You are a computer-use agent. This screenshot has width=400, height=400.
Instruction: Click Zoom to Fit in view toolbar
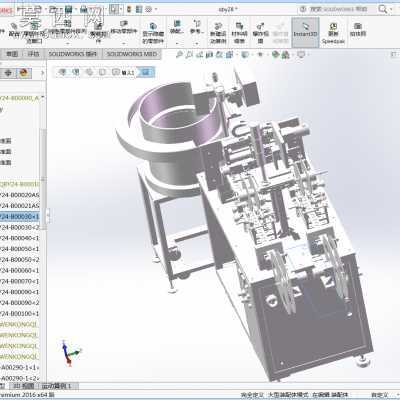[179, 55]
